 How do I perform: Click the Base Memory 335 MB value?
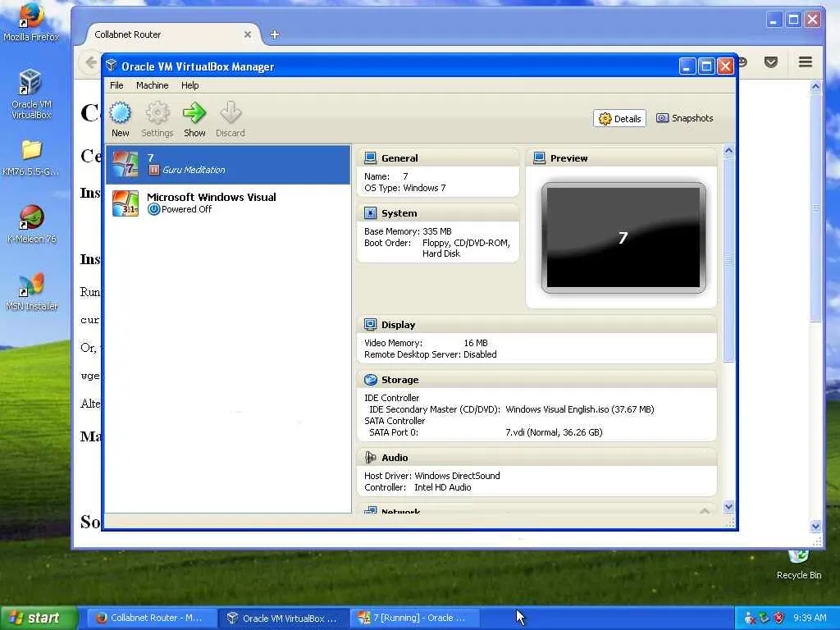coord(436,231)
